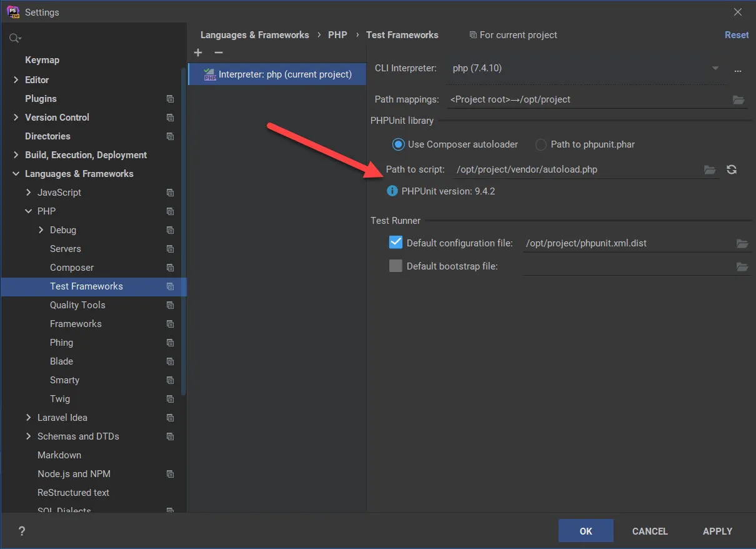Select Quality Tools under PHP

77,305
